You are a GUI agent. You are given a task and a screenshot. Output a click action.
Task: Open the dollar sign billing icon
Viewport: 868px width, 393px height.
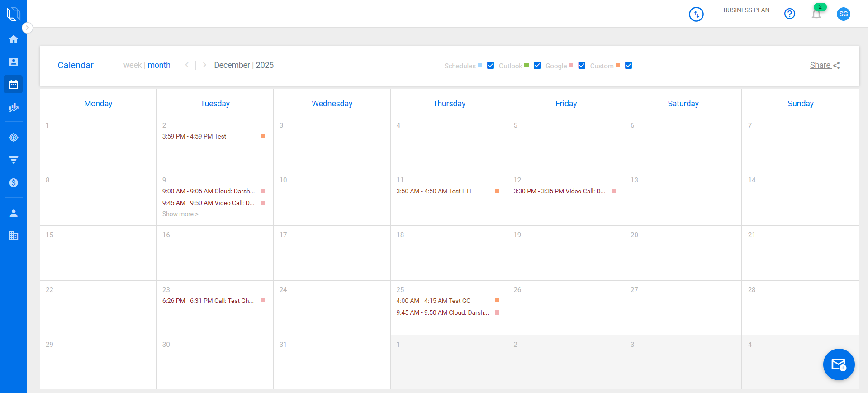[x=14, y=182]
